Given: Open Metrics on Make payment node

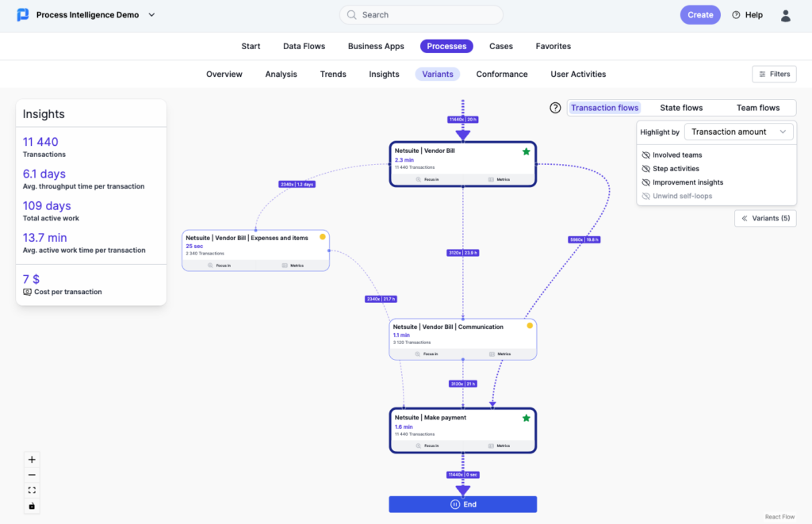Looking at the screenshot, I should tap(499, 446).
